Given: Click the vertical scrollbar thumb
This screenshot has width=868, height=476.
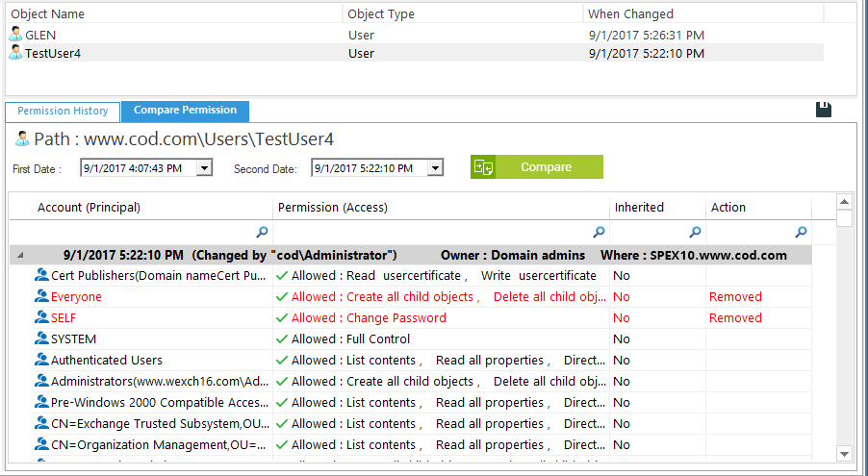Looking at the screenshot, I should click(844, 218).
